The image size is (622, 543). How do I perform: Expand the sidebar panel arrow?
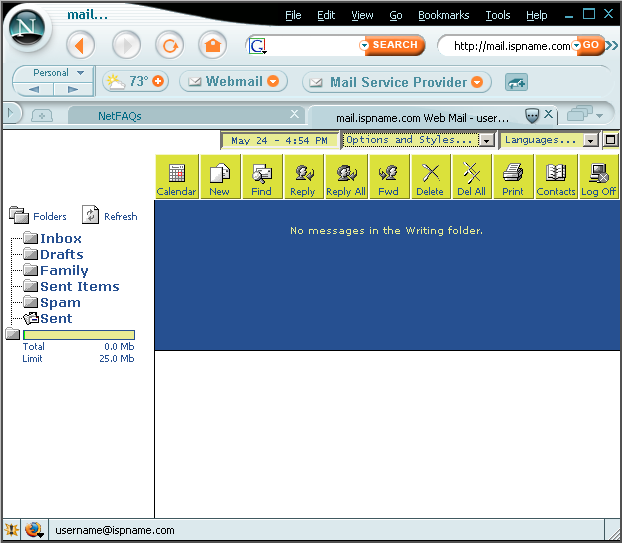coord(10,113)
